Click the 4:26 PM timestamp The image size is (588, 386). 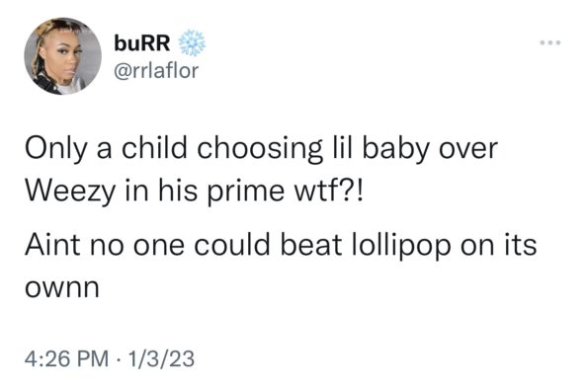point(67,358)
